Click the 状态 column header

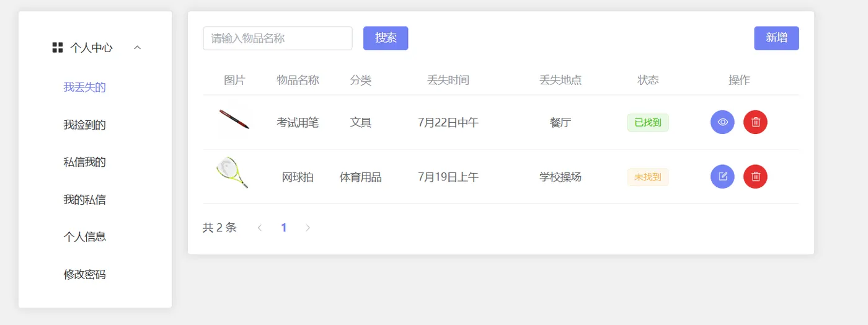[x=648, y=80]
